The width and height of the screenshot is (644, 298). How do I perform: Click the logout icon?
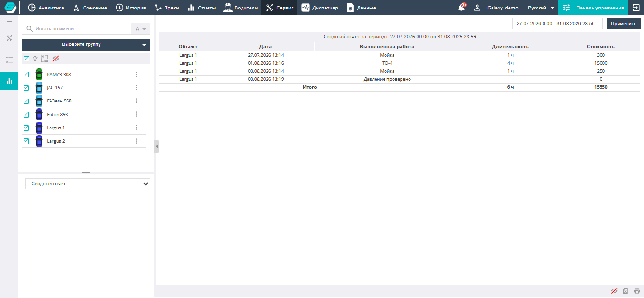[x=635, y=8]
